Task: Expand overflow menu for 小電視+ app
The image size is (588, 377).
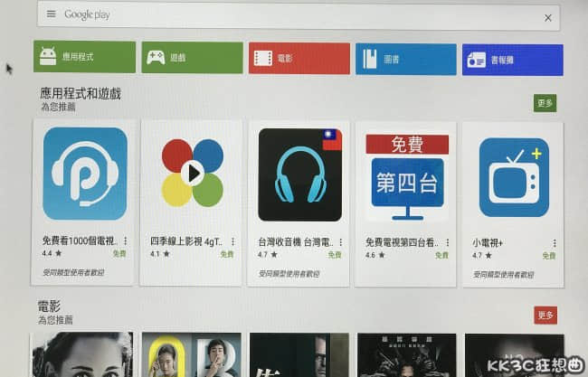Action: (554, 242)
